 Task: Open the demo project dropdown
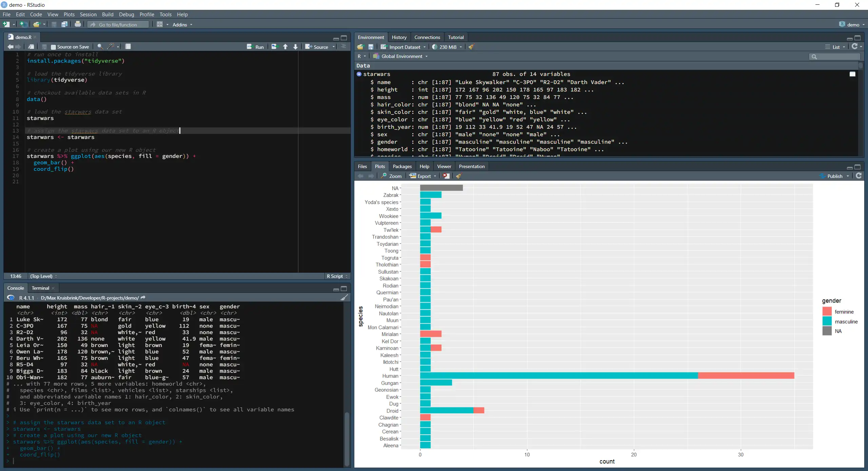coord(852,24)
